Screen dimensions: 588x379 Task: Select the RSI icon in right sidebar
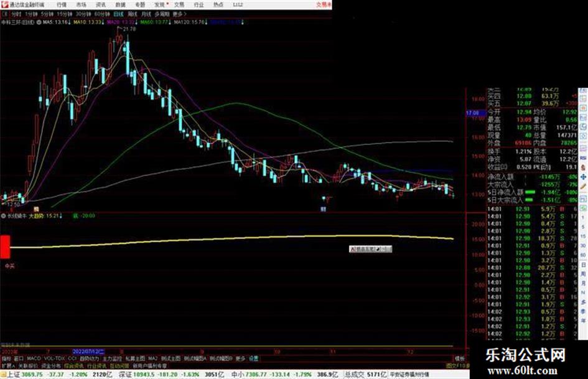pos(583,157)
